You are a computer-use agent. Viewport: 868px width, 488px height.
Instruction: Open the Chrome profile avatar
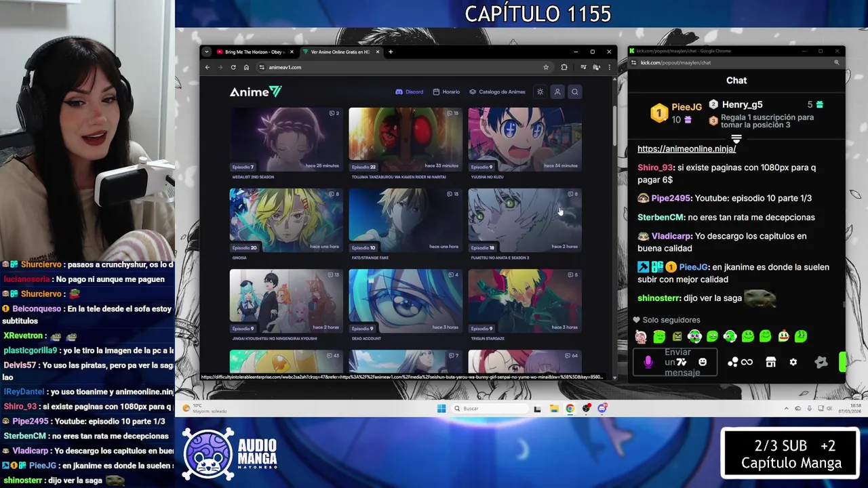click(597, 67)
